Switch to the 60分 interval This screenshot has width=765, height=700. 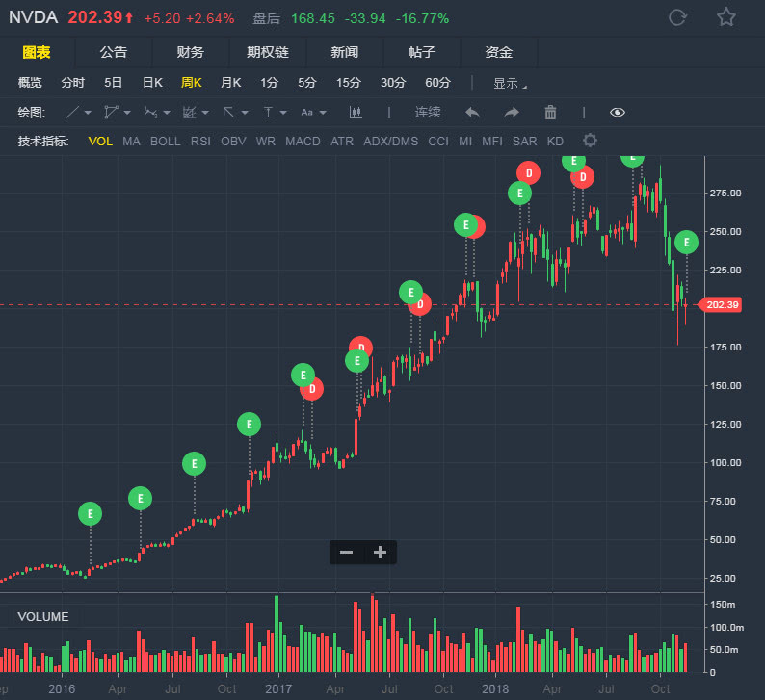tap(437, 83)
